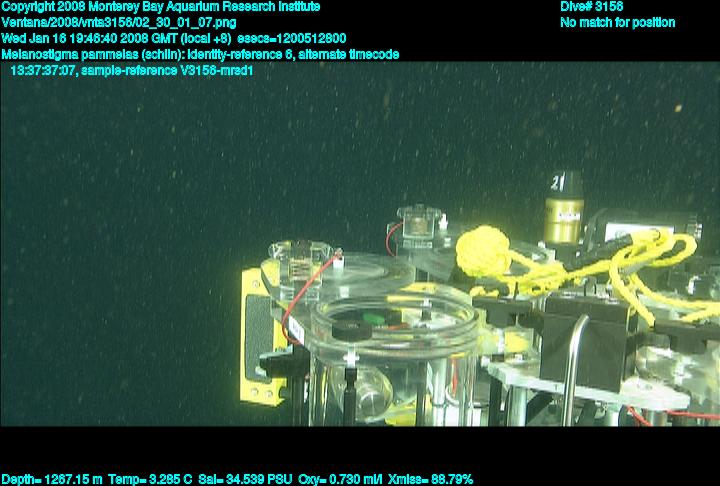Select the file path 'Ventana/2008/vnta3156/02_30_01_07.png'

pos(119,23)
